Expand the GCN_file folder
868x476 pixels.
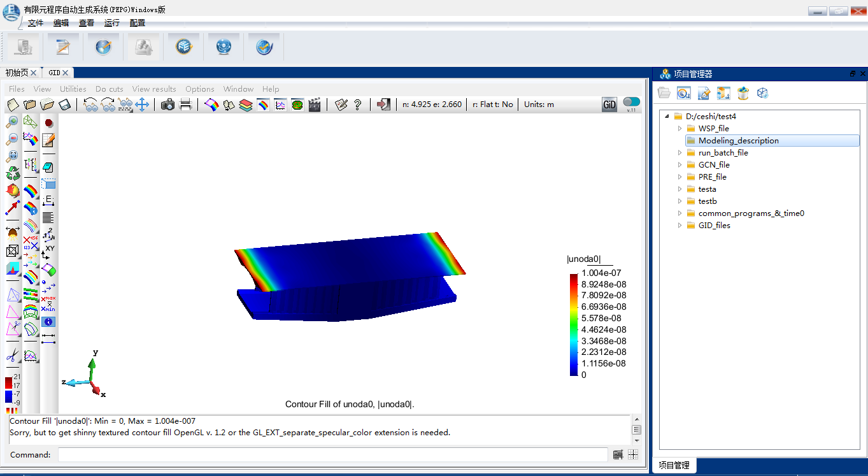coord(679,165)
